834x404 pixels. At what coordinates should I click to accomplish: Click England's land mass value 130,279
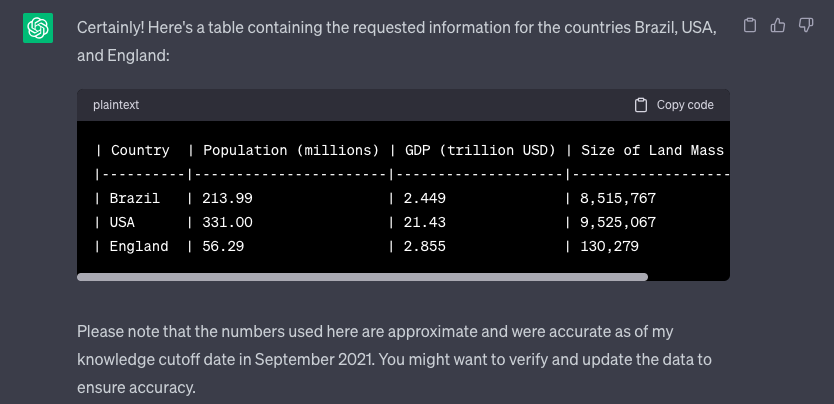(x=610, y=247)
